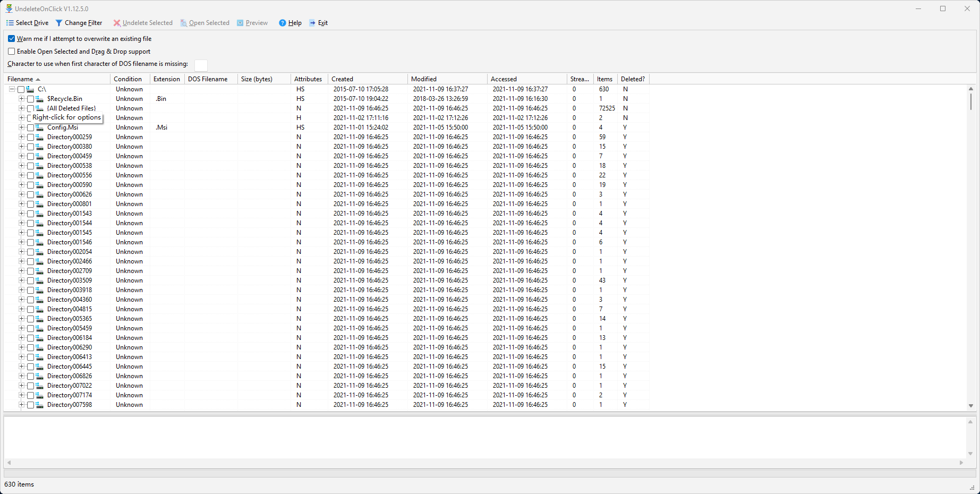Expand the Config.Msi node
The height and width of the screenshot is (494, 980).
21,127
